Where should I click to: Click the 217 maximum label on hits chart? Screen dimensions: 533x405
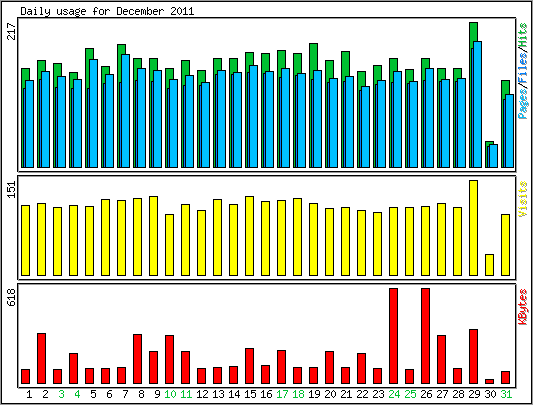[x=12, y=32]
